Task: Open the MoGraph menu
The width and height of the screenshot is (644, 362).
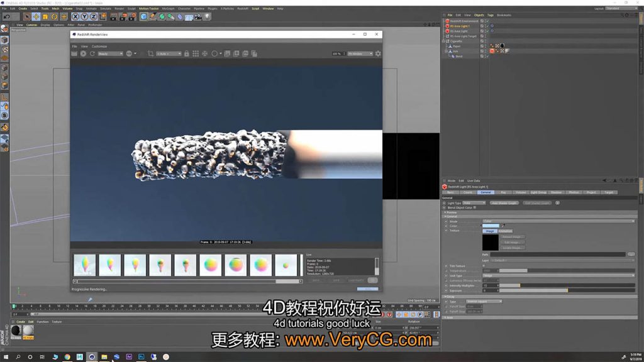Action: (168, 8)
